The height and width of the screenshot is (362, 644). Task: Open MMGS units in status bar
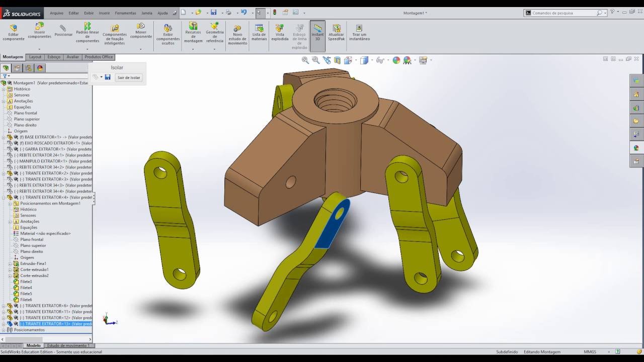coord(590,352)
